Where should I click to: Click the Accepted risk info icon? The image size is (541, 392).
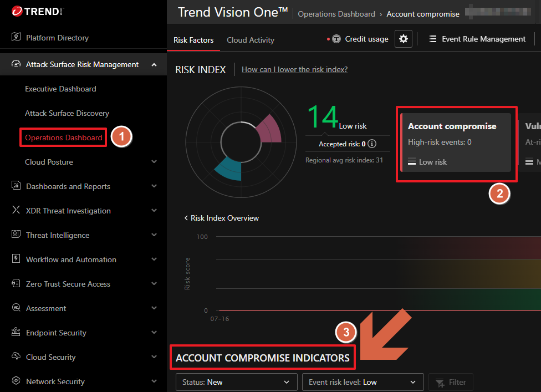(372, 144)
